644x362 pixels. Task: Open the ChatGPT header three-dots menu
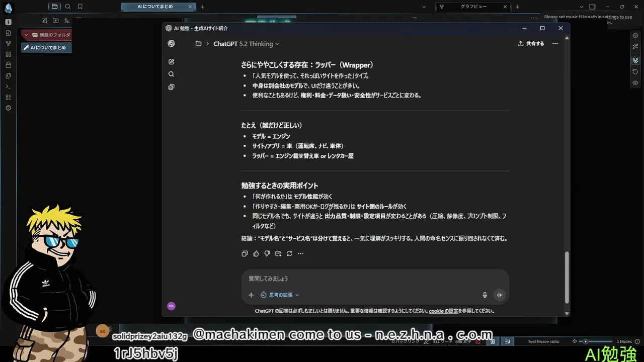tap(555, 44)
